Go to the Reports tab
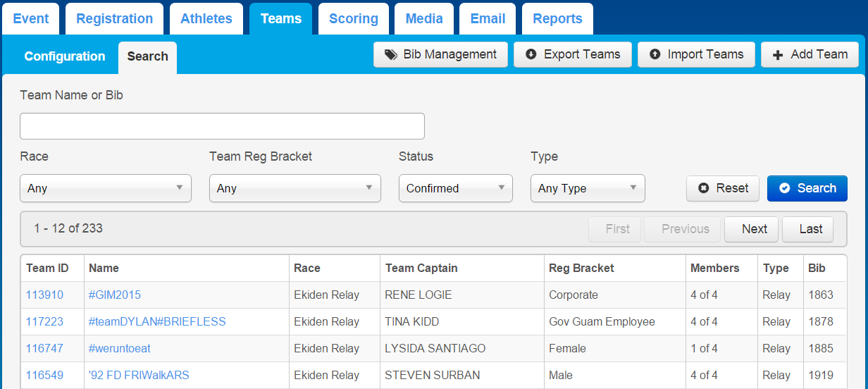 click(x=557, y=19)
